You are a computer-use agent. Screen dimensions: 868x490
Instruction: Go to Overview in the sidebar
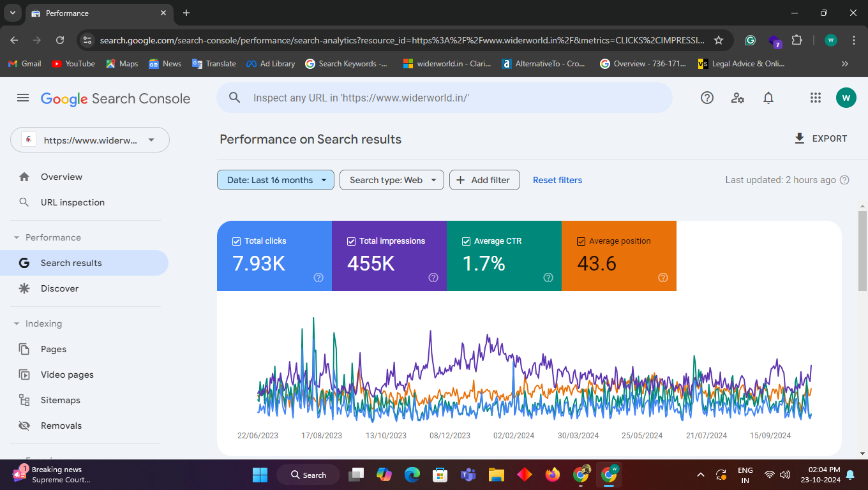point(61,177)
